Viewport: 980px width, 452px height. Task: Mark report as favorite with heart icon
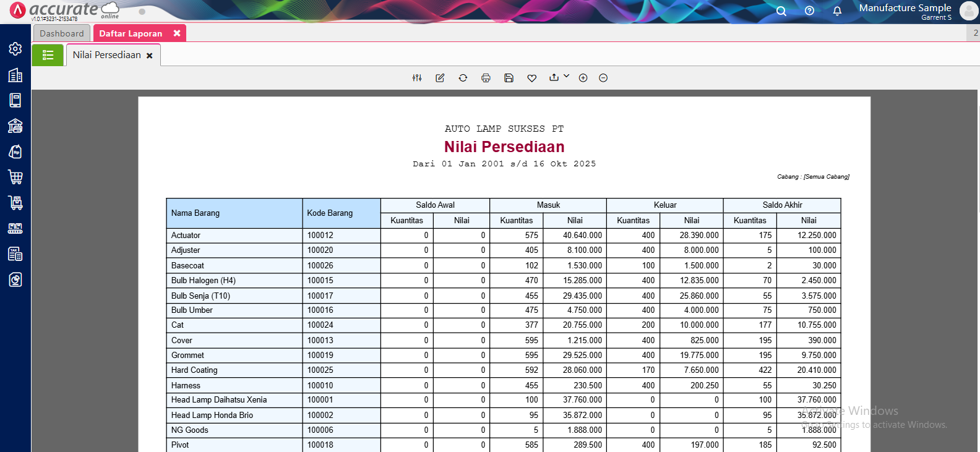[531, 78]
